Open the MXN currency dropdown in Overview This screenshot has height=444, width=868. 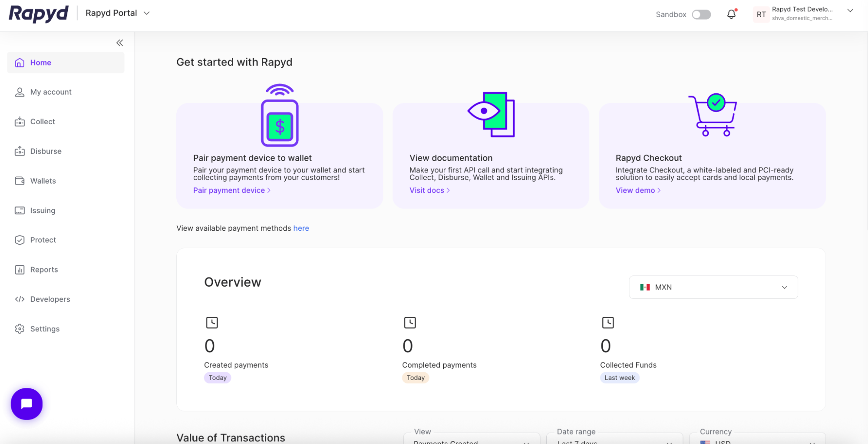713,287
